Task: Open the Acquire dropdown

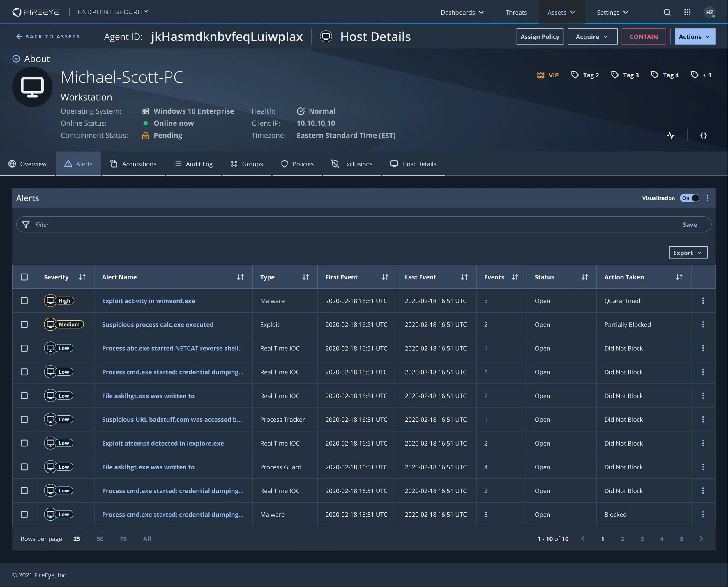Action: [x=592, y=36]
